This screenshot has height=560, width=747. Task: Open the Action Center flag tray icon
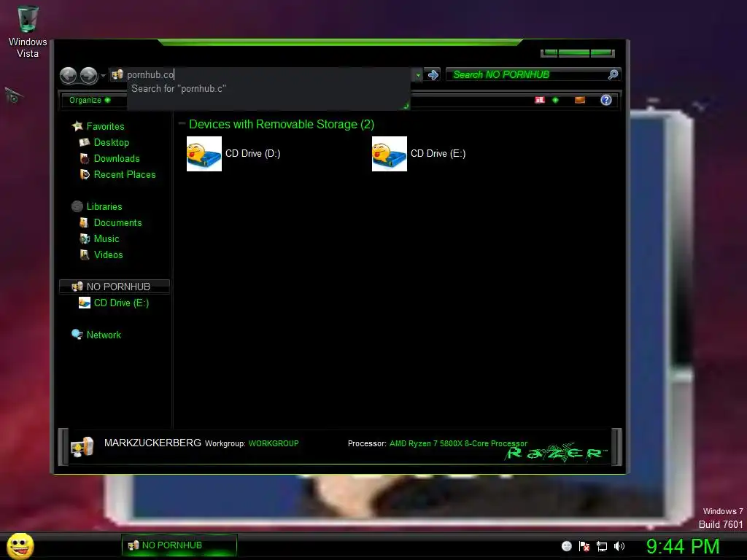pos(584,546)
